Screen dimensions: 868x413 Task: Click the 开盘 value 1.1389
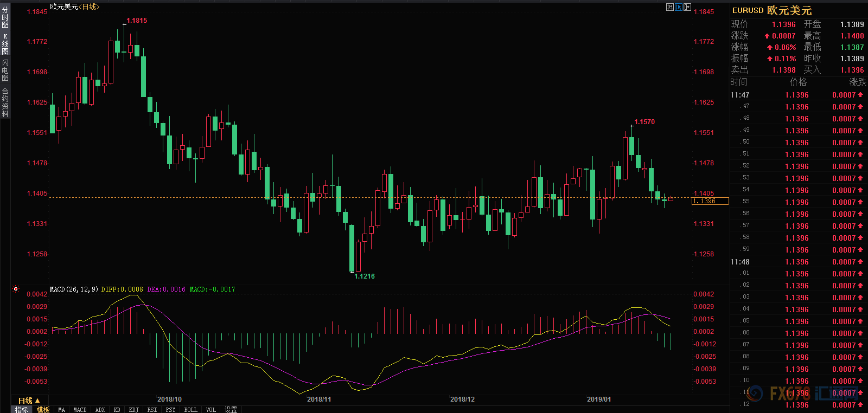(x=852, y=24)
